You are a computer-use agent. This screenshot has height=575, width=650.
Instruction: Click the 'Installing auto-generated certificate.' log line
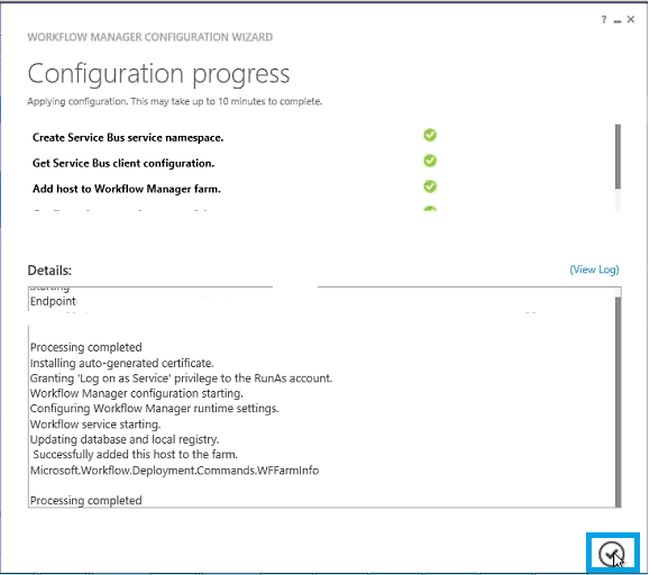(x=122, y=363)
